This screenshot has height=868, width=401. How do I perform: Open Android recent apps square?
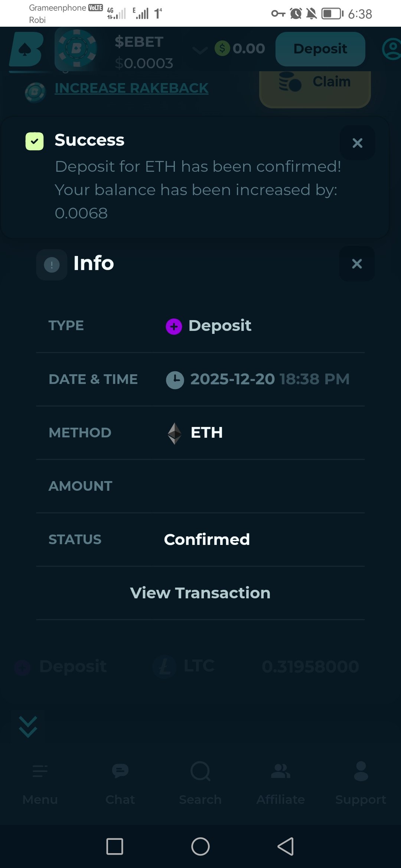pos(115,846)
